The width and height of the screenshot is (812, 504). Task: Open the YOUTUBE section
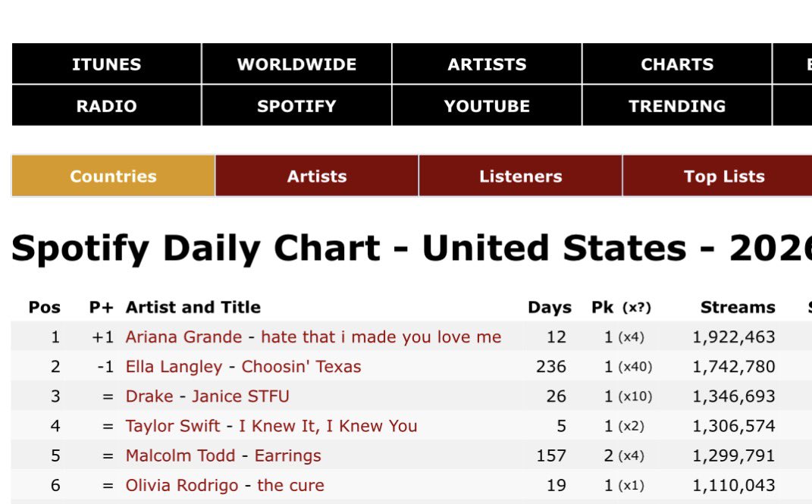coord(487,105)
